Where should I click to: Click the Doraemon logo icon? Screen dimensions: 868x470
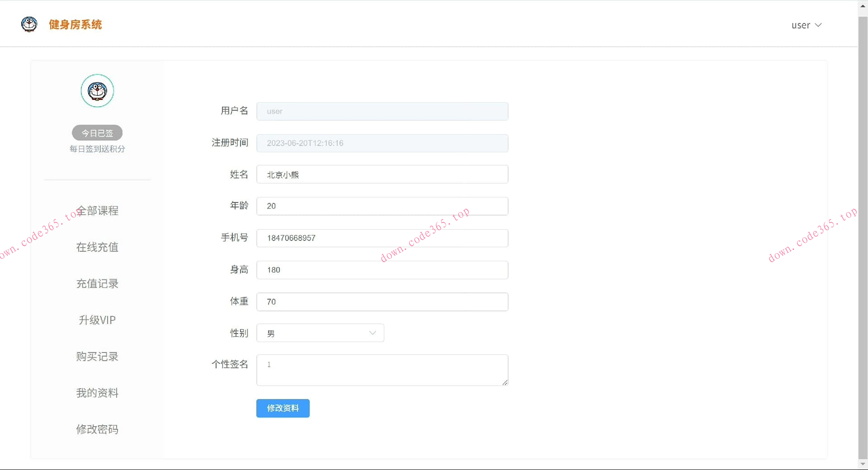click(29, 24)
